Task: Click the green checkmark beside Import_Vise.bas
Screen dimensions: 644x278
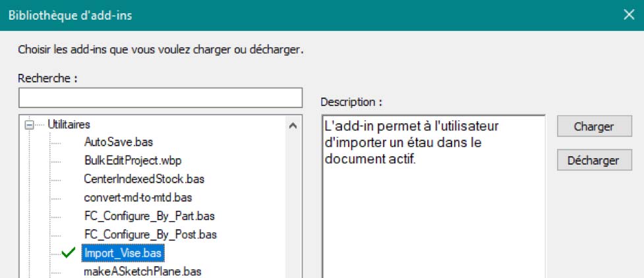Action: click(68, 253)
